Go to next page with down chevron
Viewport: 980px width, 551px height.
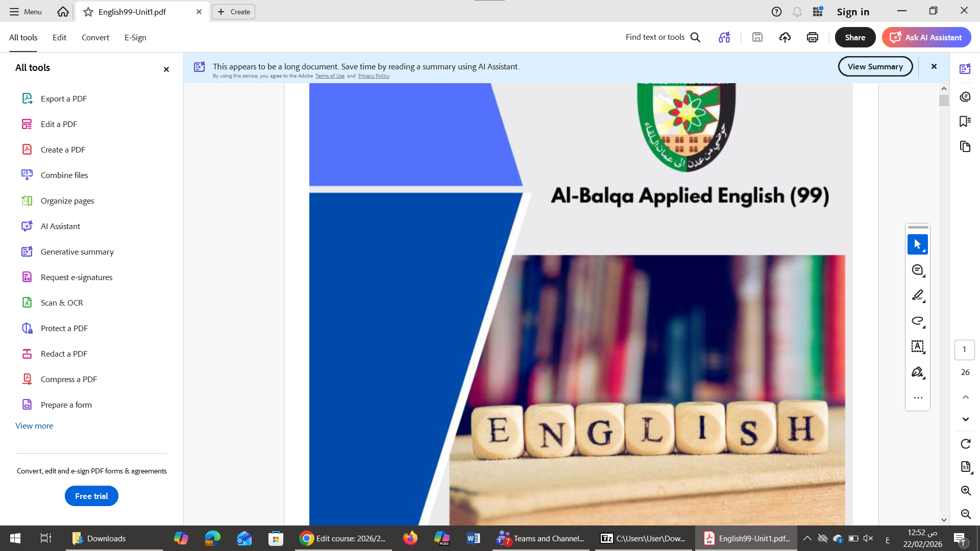[x=965, y=419]
